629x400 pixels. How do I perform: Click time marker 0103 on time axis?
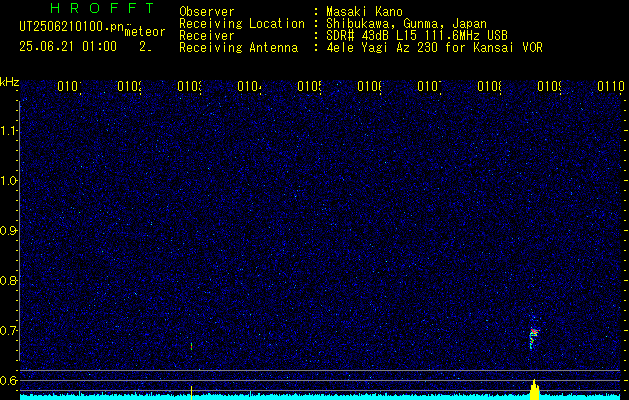[x=189, y=86]
